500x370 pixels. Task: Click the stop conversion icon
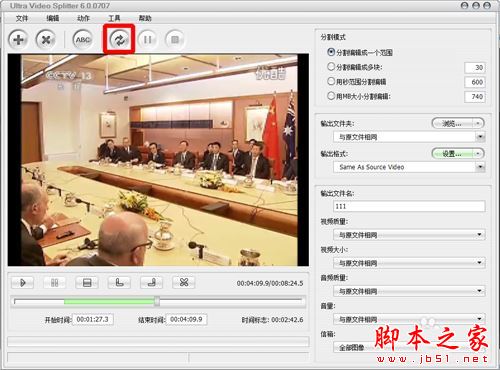click(175, 40)
